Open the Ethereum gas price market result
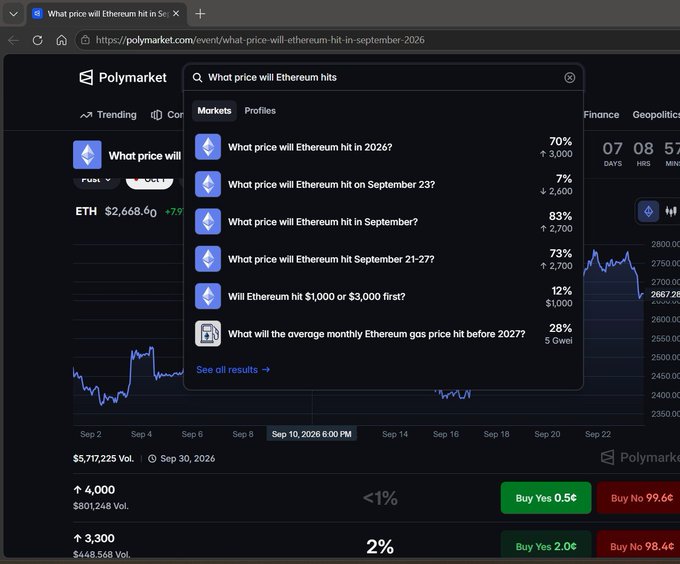680x564 pixels. (x=383, y=333)
